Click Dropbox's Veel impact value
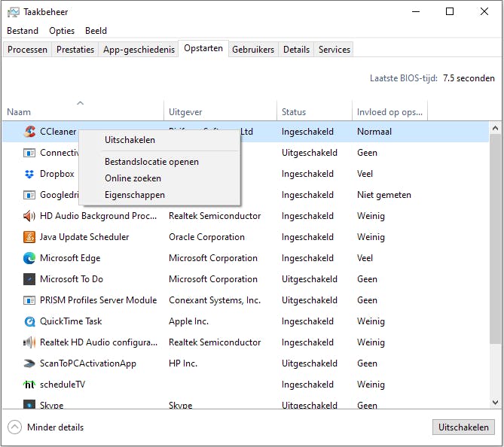This screenshot has width=504, height=447. pyautogui.click(x=365, y=174)
